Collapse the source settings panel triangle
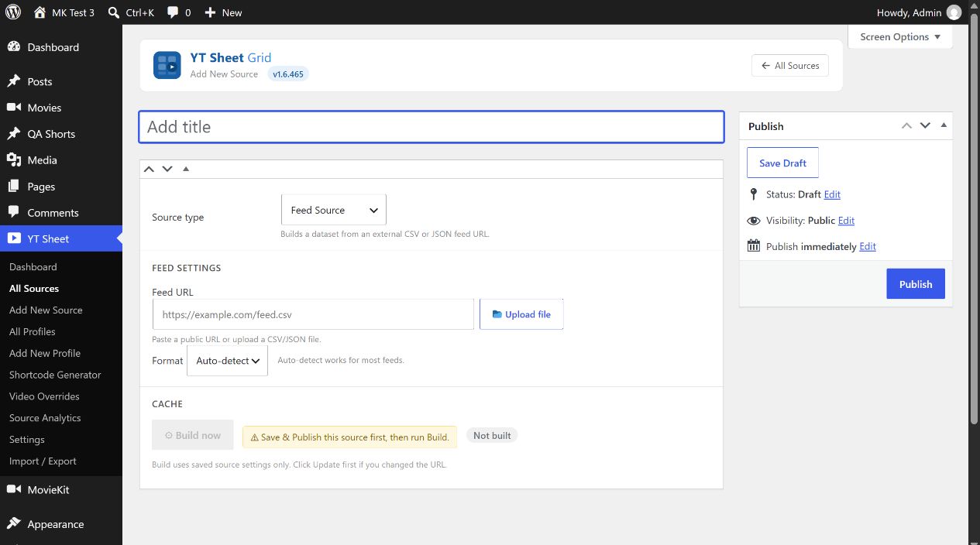Image resolution: width=980 pixels, height=545 pixels. click(186, 169)
